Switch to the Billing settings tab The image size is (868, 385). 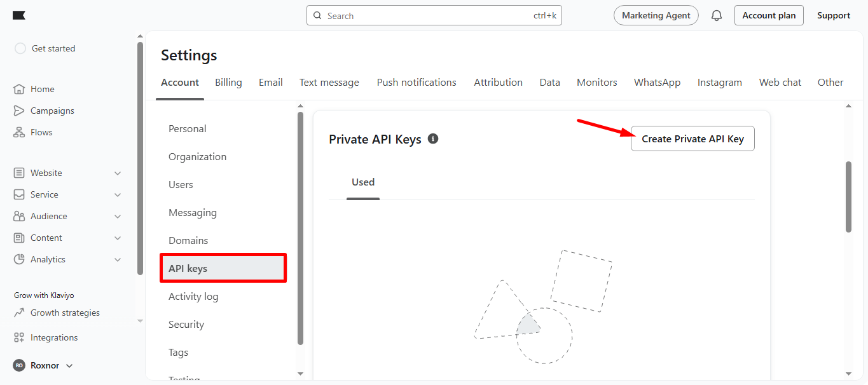[x=228, y=82]
